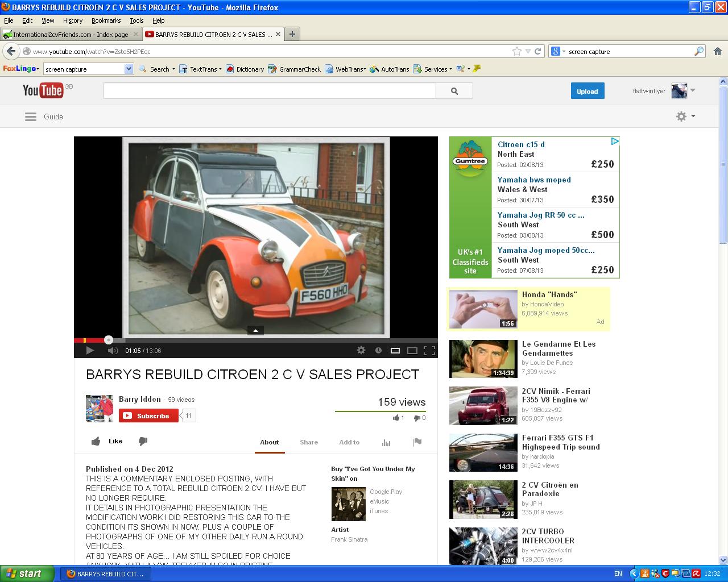Report video with the flag icon
The height and width of the screenshot is (582, 728).
[x=417, y=442]
